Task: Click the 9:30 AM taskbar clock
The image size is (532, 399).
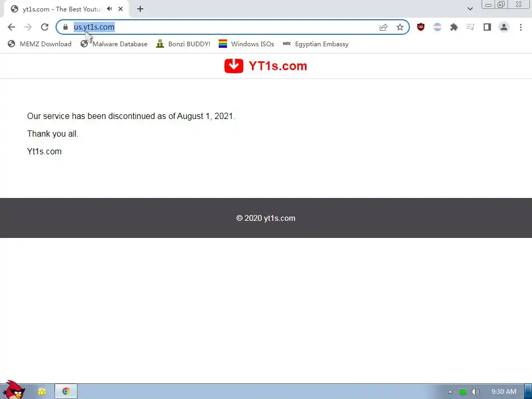Action: [x=503, y=392]
